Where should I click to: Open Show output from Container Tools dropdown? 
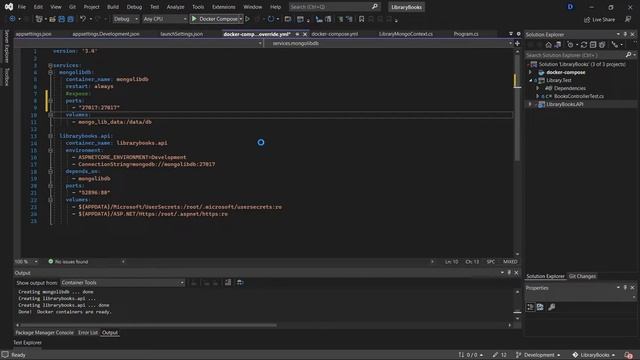(122, 282)
